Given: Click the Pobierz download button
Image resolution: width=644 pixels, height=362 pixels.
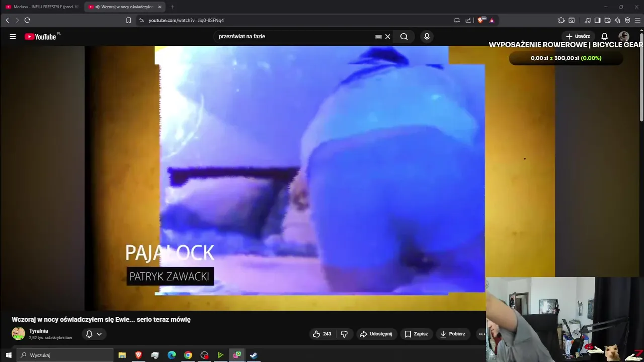Looking at the screenshot, I should pos(452,334).
